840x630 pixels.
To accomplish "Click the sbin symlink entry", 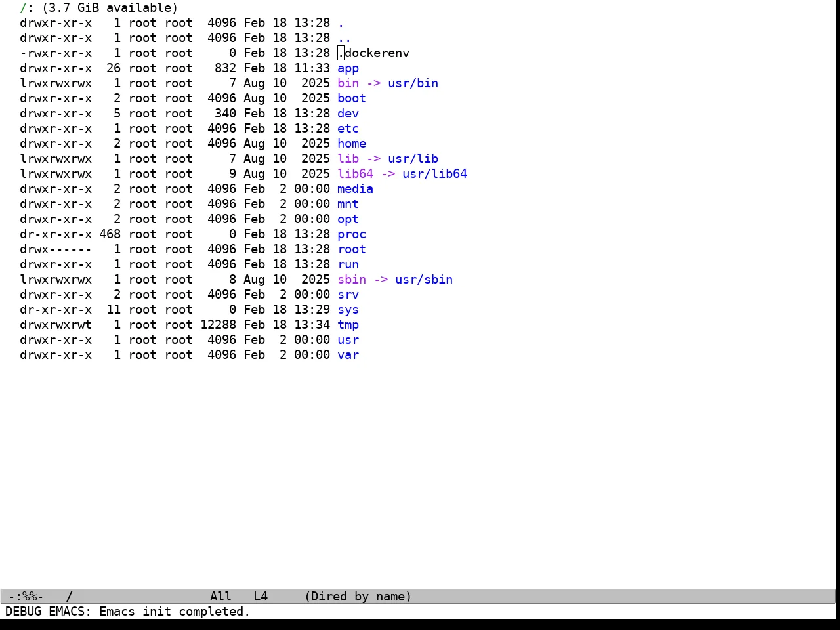I will [352, 280].
